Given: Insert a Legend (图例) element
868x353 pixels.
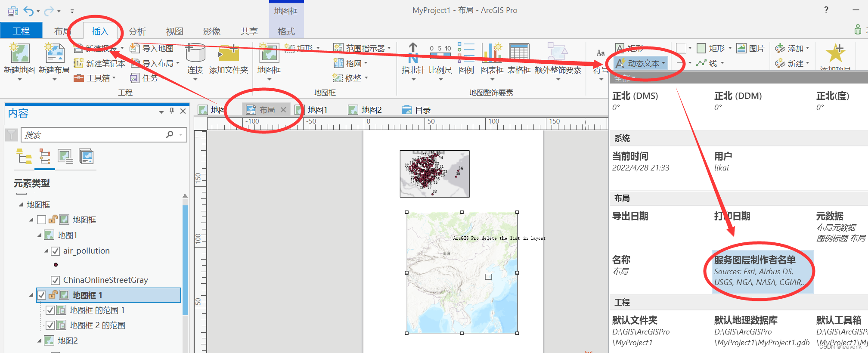Looking at the screenshot, I should coord(466,53).
